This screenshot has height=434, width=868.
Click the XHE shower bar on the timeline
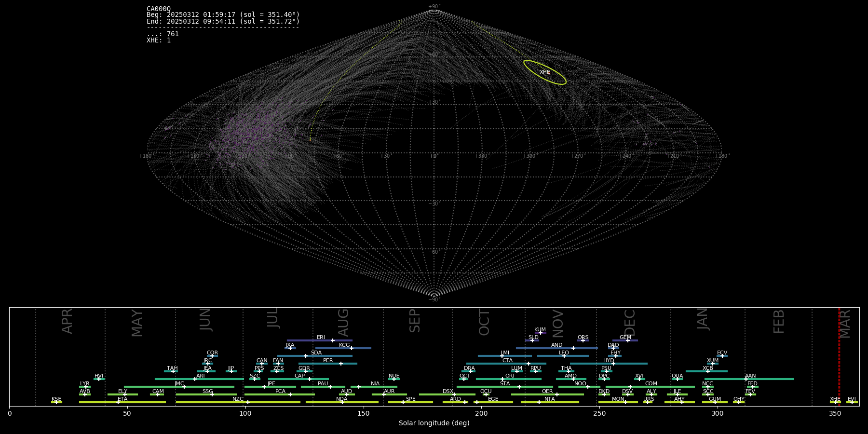(x=835, y=402)
